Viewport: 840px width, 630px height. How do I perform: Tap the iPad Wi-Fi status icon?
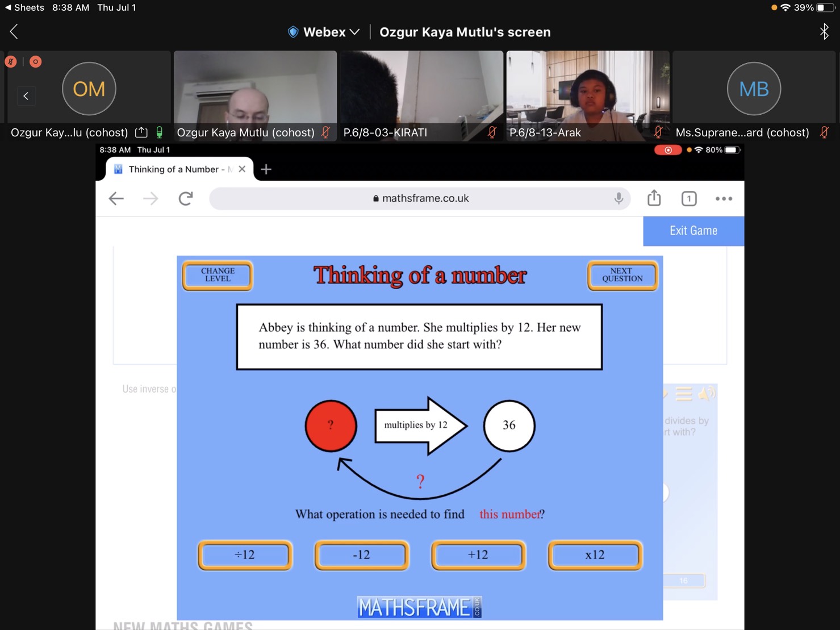click(x=785, y=7)
